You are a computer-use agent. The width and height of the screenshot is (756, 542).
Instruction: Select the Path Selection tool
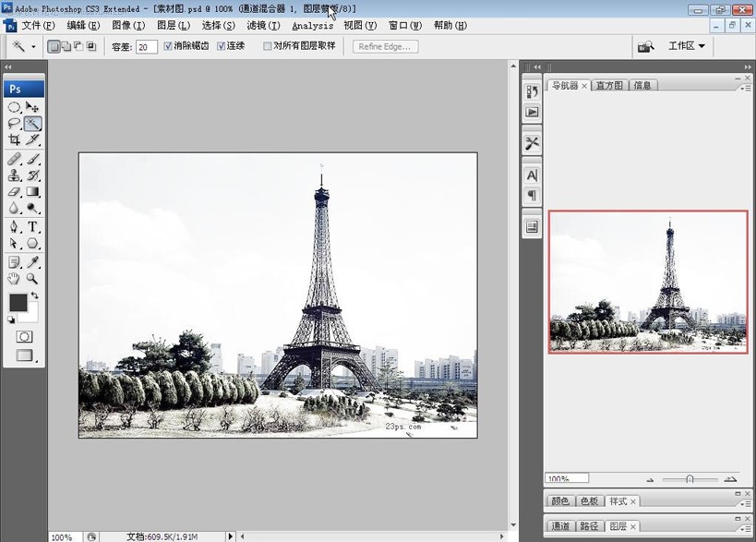coord(14,243)
